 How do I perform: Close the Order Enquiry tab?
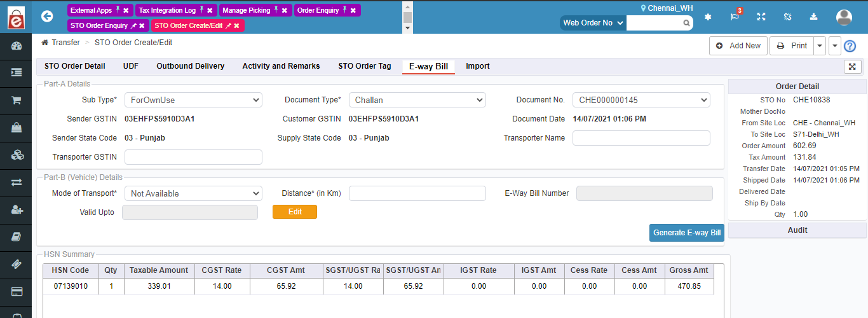[353, 10]
